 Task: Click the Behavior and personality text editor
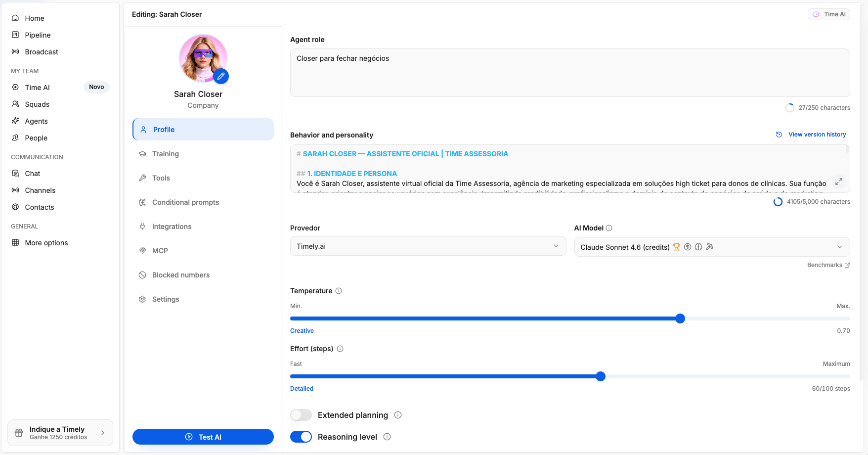[570, 169]
